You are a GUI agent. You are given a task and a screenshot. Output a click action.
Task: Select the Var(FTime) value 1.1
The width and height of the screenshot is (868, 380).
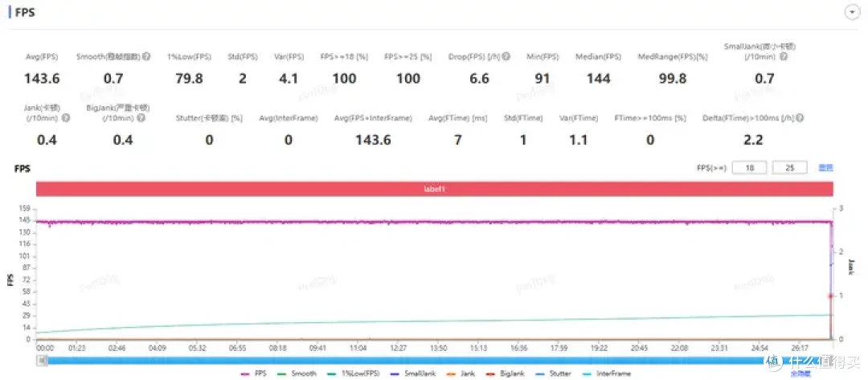tap(579, 140)
